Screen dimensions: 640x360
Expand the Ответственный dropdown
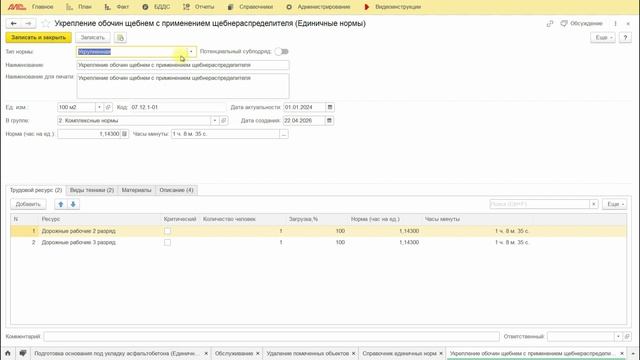coord(618,336)
